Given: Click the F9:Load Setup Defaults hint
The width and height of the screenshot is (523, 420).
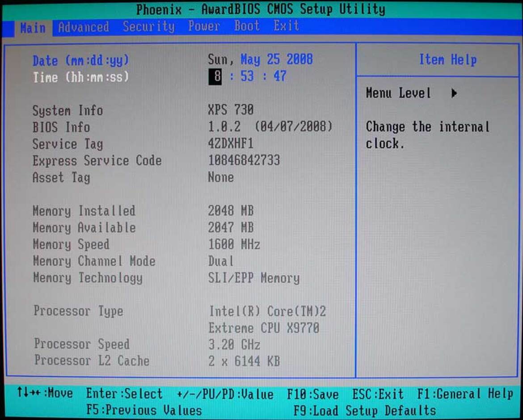Looking at the screenshot, I should [365, 410].
